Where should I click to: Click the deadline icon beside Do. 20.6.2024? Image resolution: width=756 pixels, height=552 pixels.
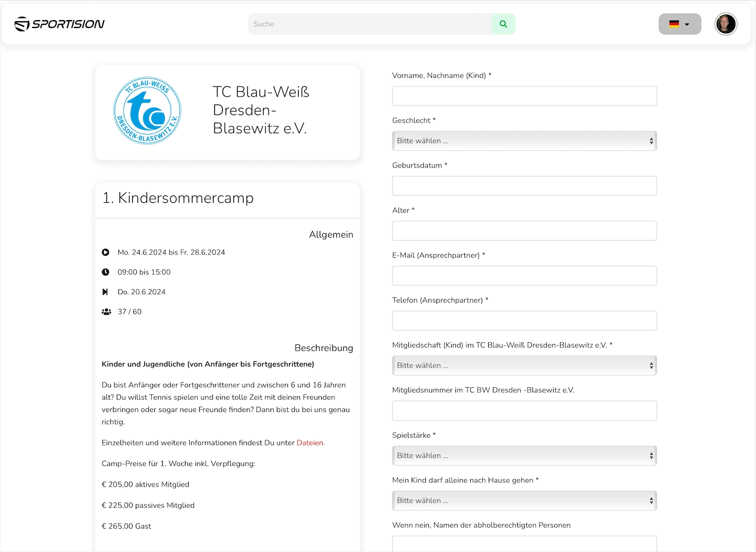106,292
